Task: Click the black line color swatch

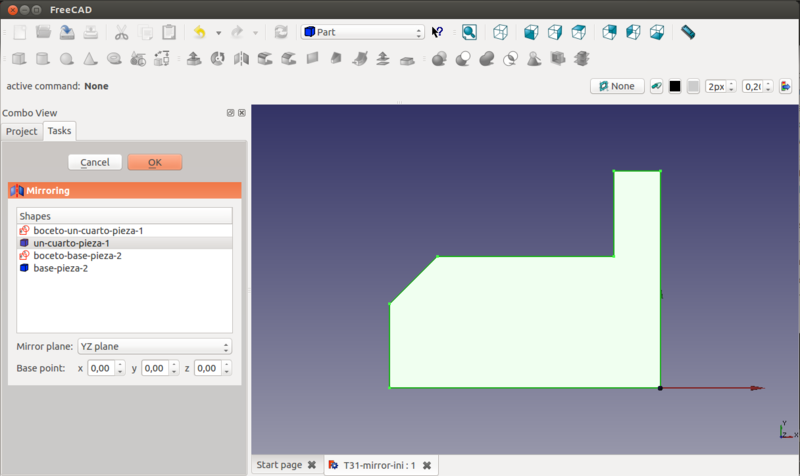Action: click(675, 86)
